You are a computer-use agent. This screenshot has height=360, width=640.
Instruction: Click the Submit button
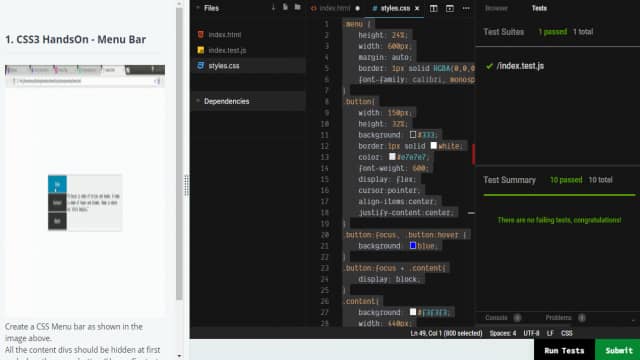click(618, 350)
